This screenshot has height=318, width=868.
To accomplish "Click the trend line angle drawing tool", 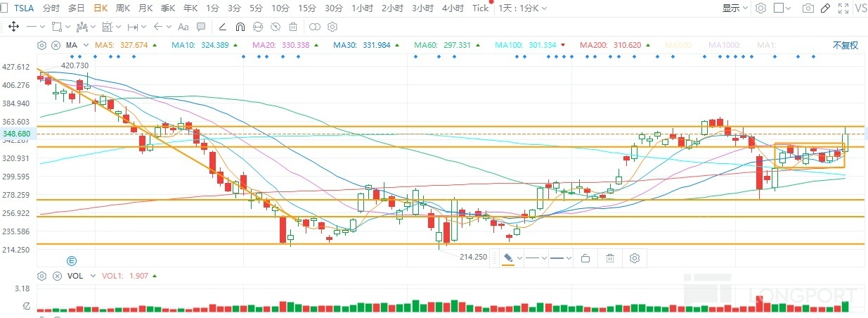I will (222, 27).
